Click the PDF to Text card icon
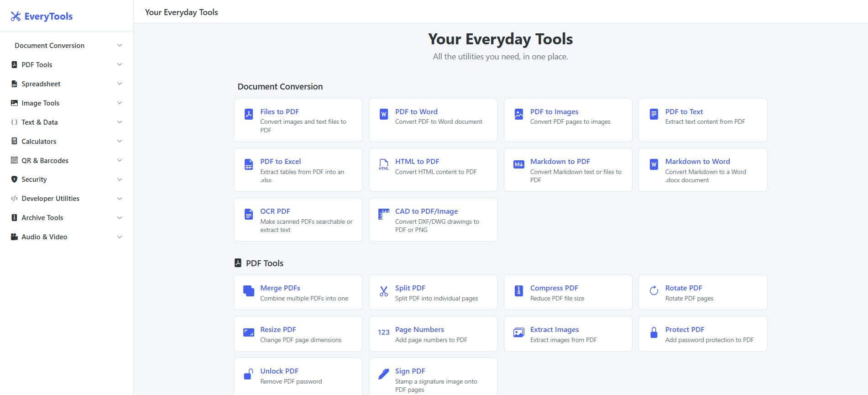Image resolution: width=868 pixels, height=395 pixels. coord(654,114)
